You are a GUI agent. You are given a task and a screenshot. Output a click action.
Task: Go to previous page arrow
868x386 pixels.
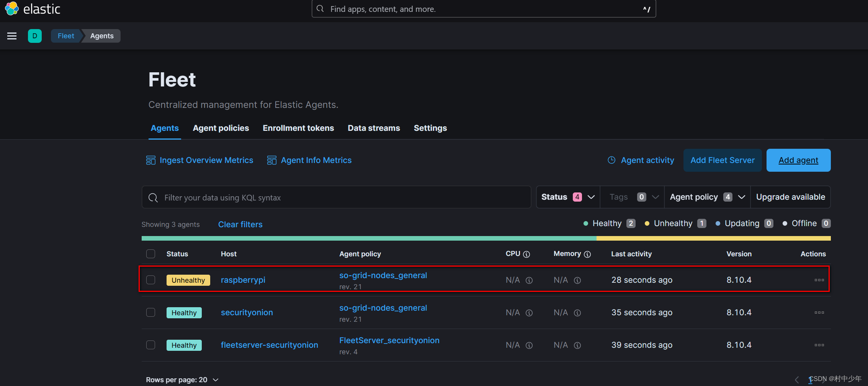click(x=797, y=379)
